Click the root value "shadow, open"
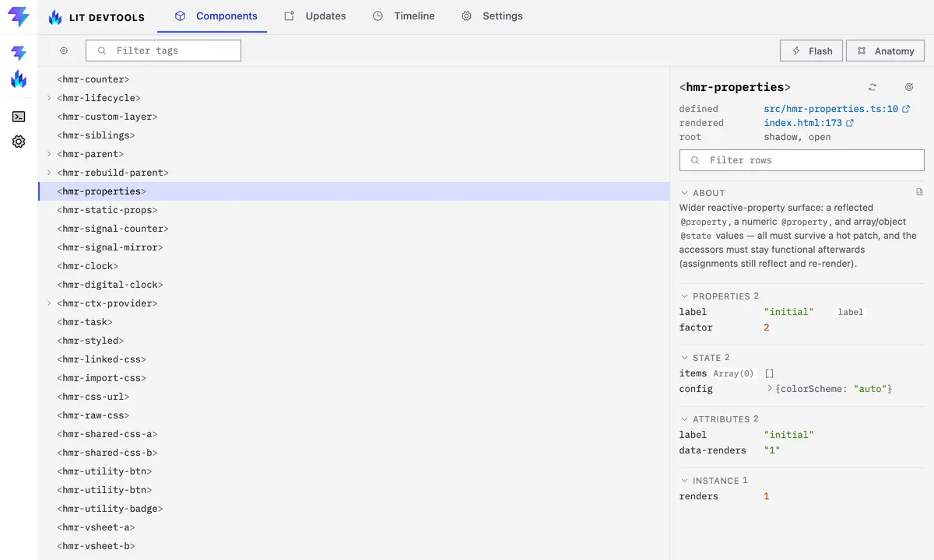934x560 pixels. [797, 137]
